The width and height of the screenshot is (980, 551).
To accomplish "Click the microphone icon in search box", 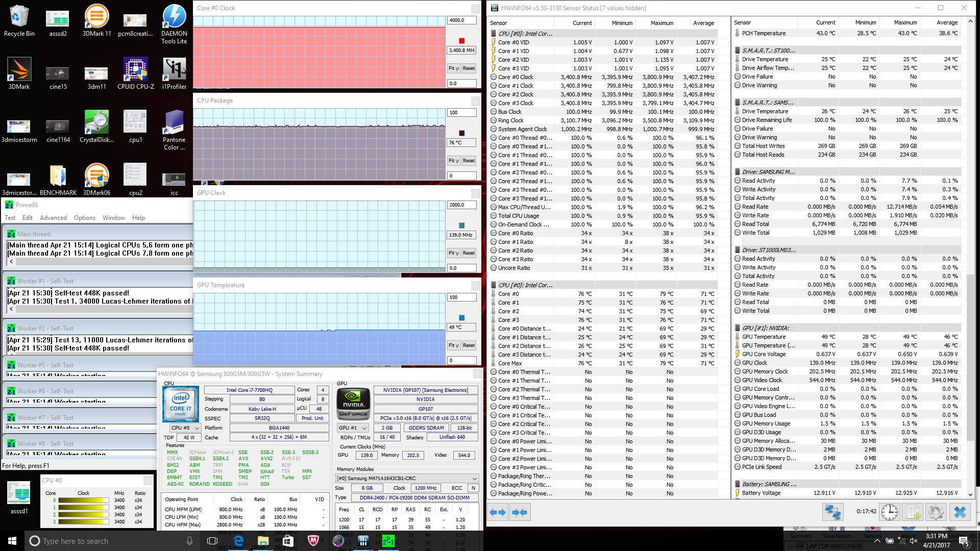I will 189,541.
